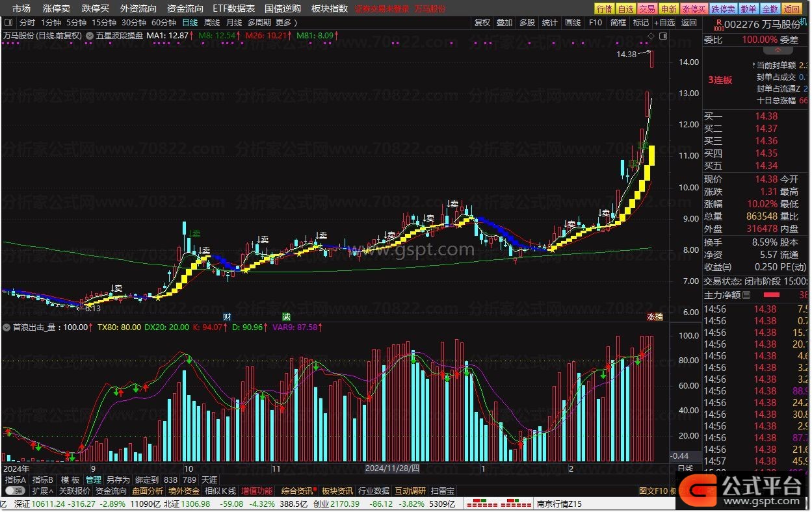
Task: Click 图文F10 at bottom right
Action: click(653, 491)
